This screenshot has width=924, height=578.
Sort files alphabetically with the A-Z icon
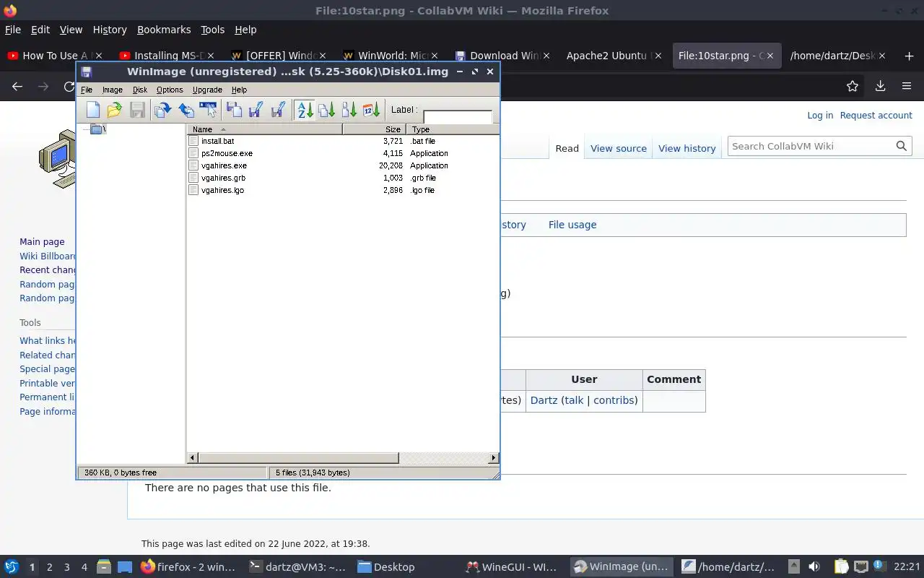point(305,110)
